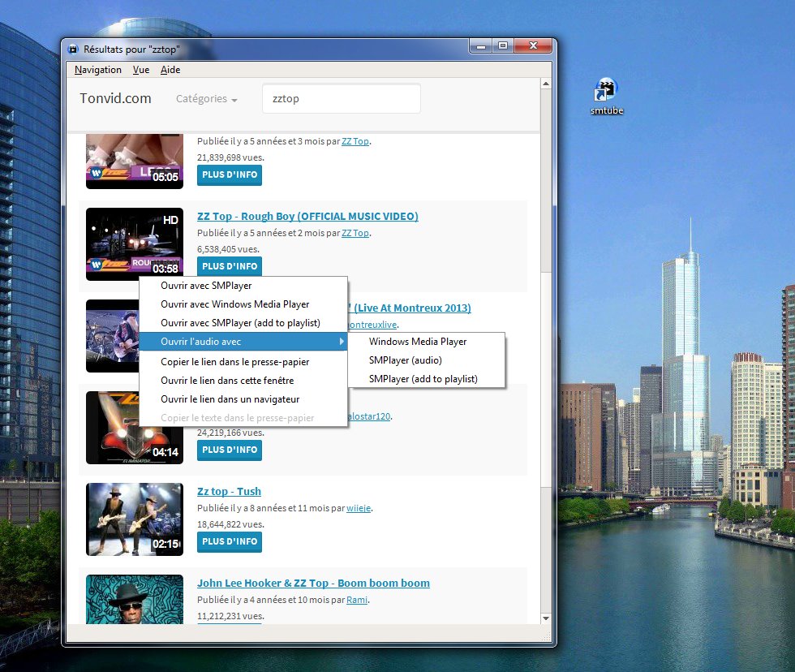Click the 05:05 video thumbnail
The width and height of the screenshot is (795, 672).
tap(135, 162)
